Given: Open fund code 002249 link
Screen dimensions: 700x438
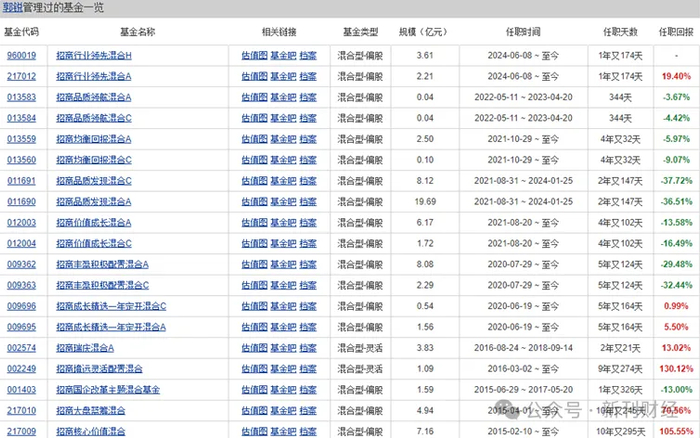Looking at the screenshot, I should (21, 369).
